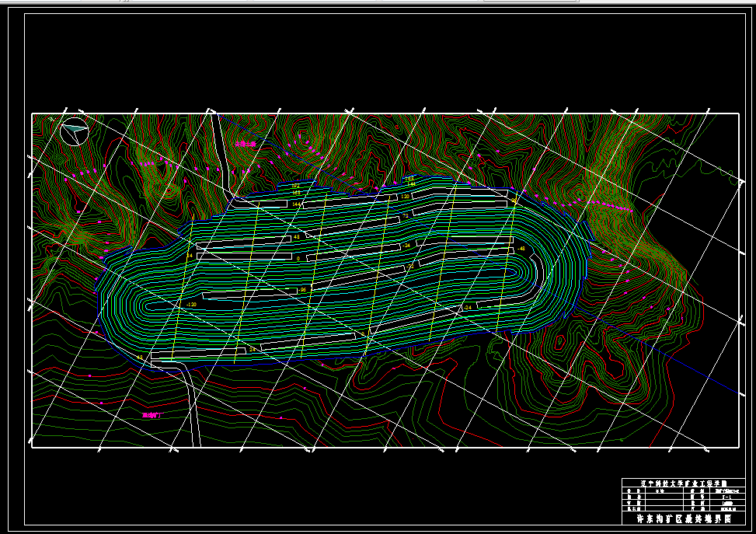Pick the -96 bench elevation label
This screenshot has width=756, height=534.
click(x=302, y=290)
